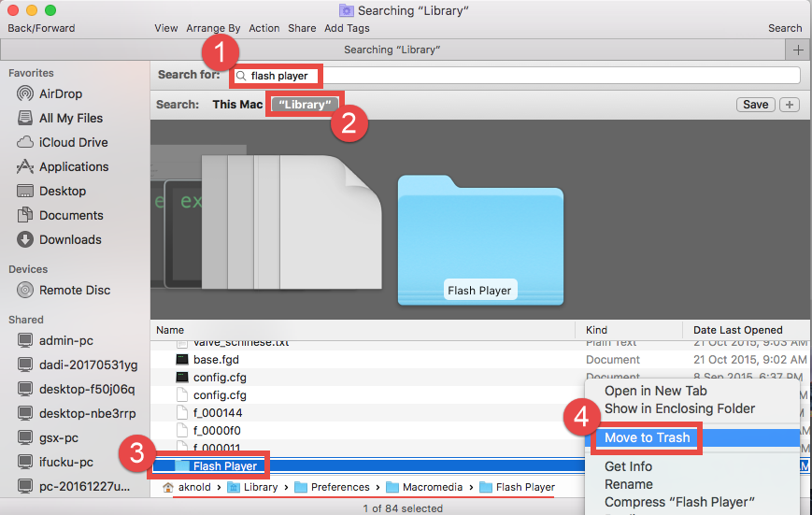The image size is (812, 515).
Task: Select the f_0000f0 file
Action: pos(367,431)
